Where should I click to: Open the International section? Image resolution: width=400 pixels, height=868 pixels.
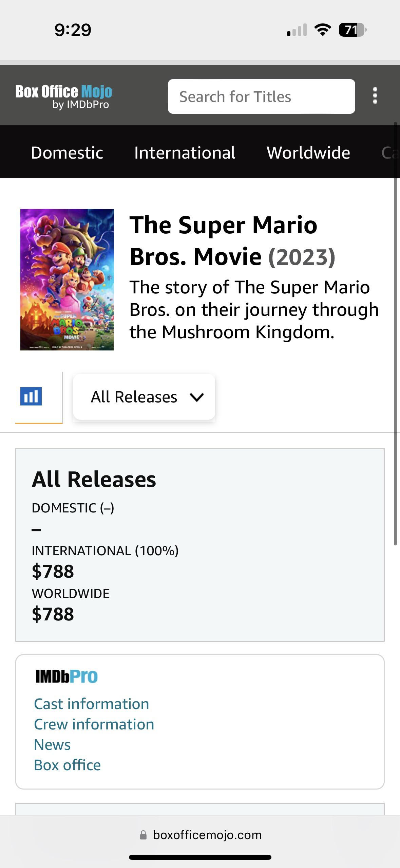coord(184,152)
